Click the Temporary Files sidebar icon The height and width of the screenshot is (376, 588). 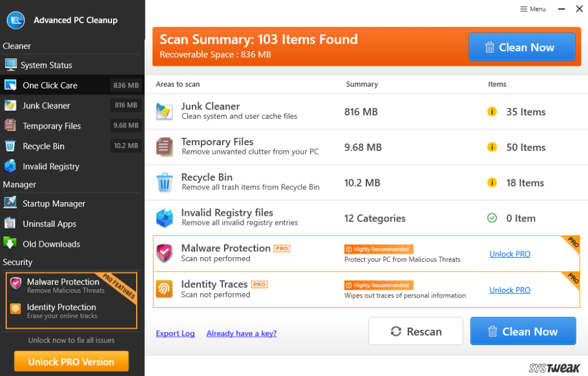click(10, 126)
